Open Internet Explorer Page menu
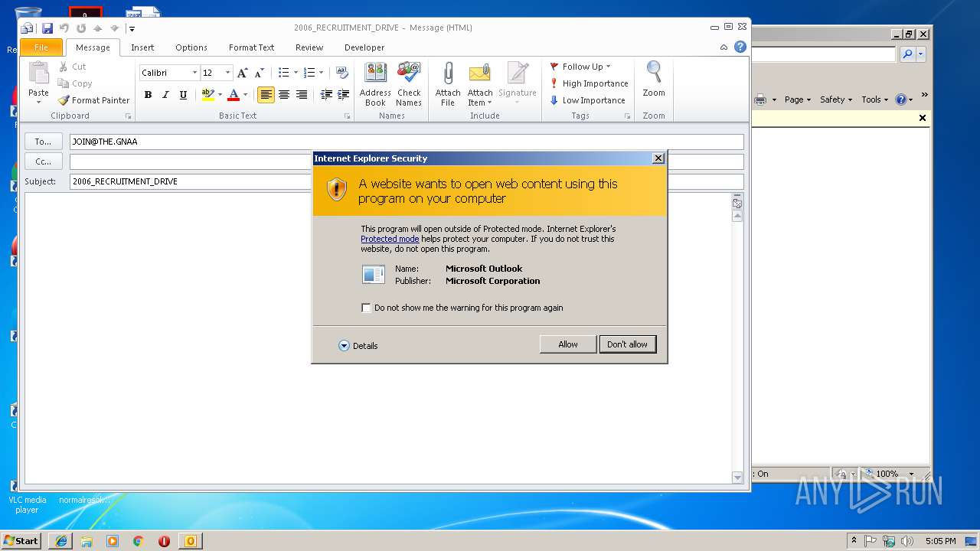This screenshot has height=551, width=980. (x=797, y=99)
